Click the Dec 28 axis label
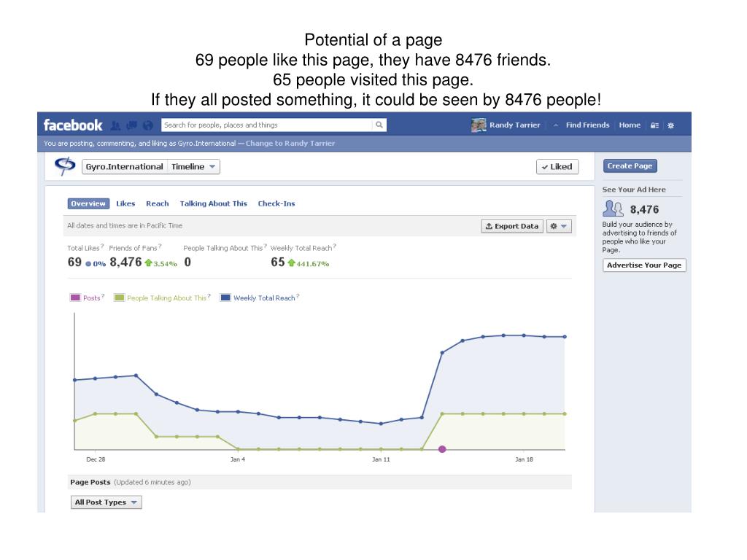 (x=96, y=459)
